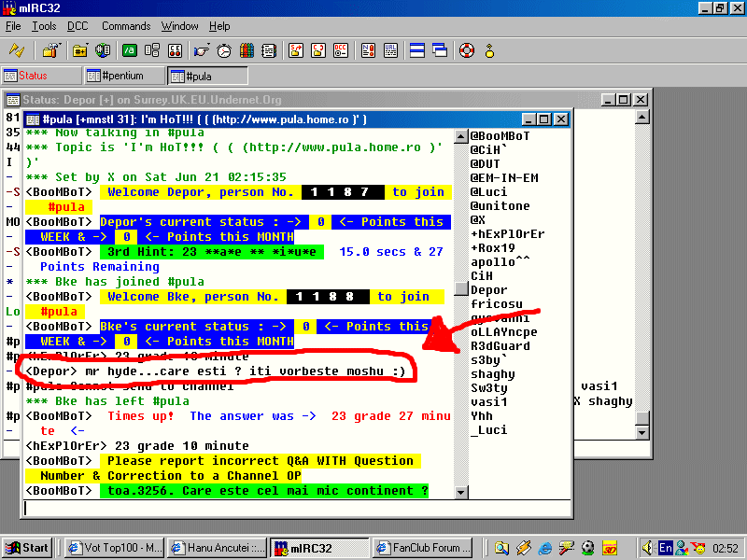Open the Channels folder icon
The image size is (747, 560).
coord(79,50)
